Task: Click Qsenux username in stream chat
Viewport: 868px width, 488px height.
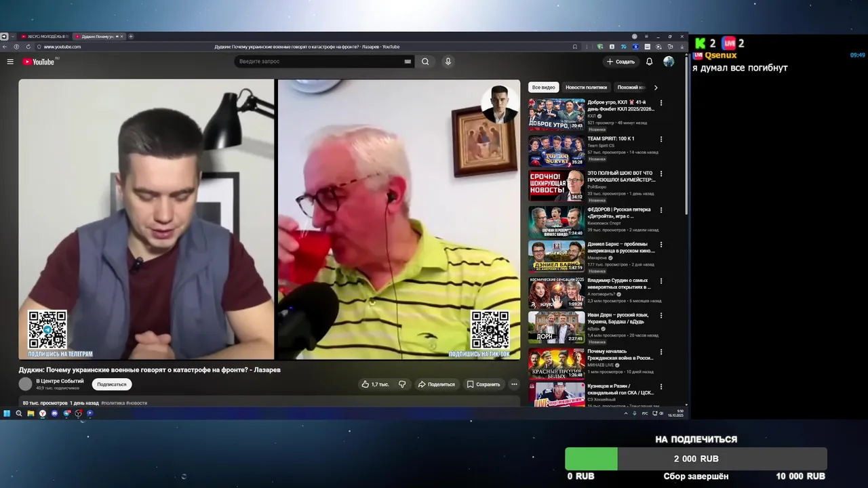Action: [x=721, y=56]
